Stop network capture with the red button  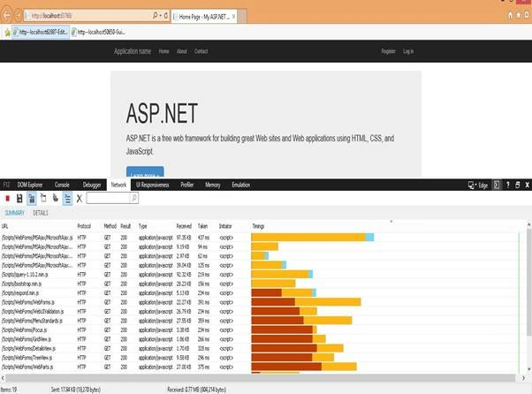pyautogui.click(x=7, y=199)
